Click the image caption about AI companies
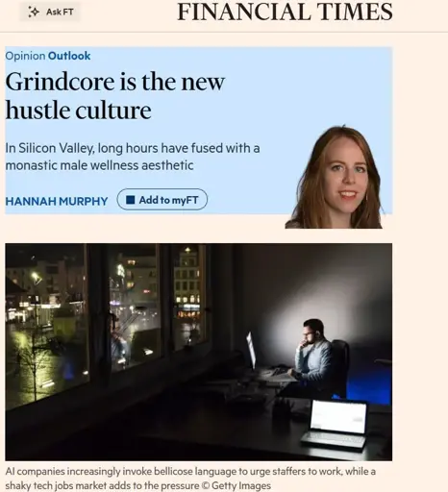 pyautogui.click(x=190, y=479)
